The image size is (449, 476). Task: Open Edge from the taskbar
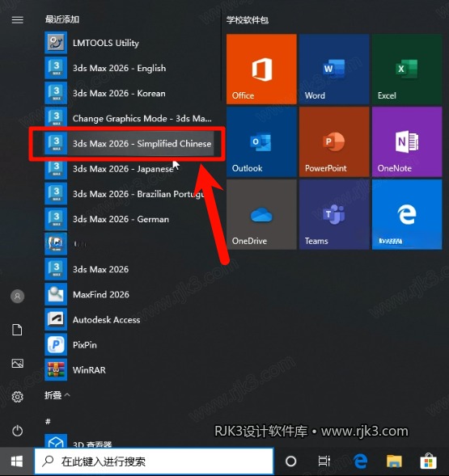point(361,461)
